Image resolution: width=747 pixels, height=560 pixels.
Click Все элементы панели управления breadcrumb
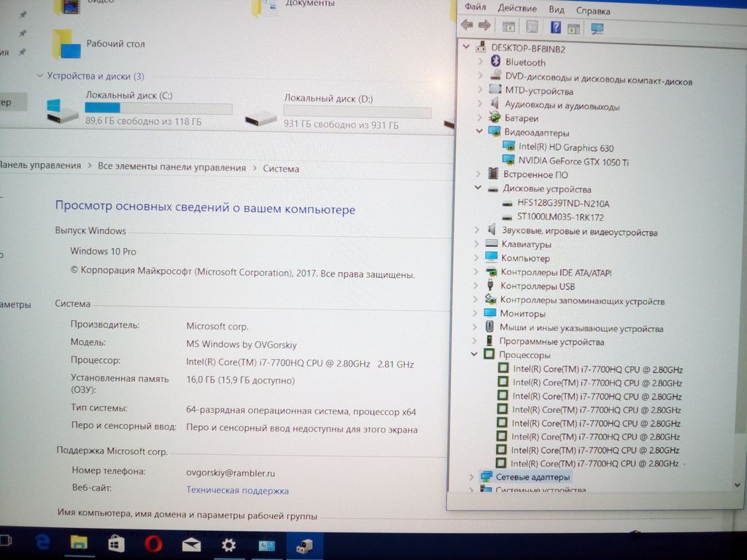pos(171,167)
